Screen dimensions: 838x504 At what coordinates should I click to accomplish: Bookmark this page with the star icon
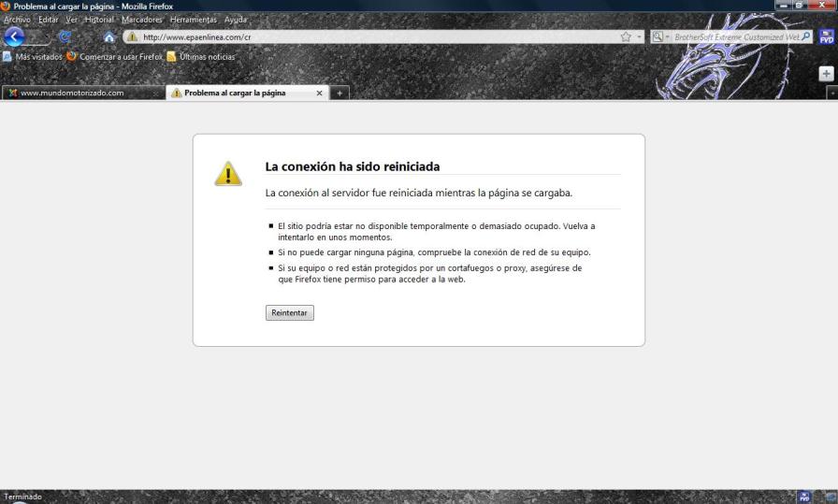tap(626, 36)
